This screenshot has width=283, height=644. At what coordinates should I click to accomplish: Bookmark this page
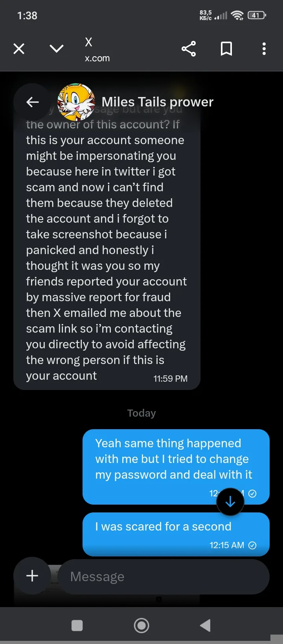coord(226,49)
